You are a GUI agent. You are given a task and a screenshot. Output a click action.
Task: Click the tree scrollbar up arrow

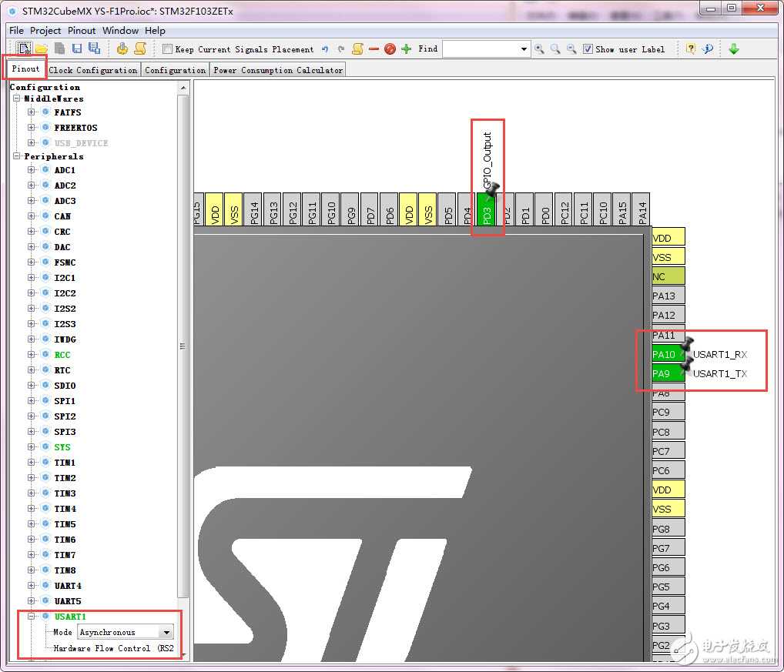click(183, 88)
